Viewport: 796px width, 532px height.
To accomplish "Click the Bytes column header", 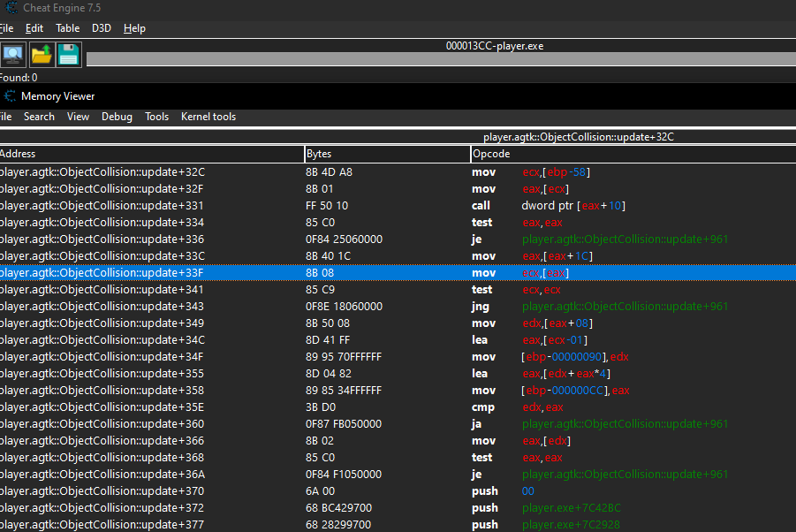I will [386, 154].
